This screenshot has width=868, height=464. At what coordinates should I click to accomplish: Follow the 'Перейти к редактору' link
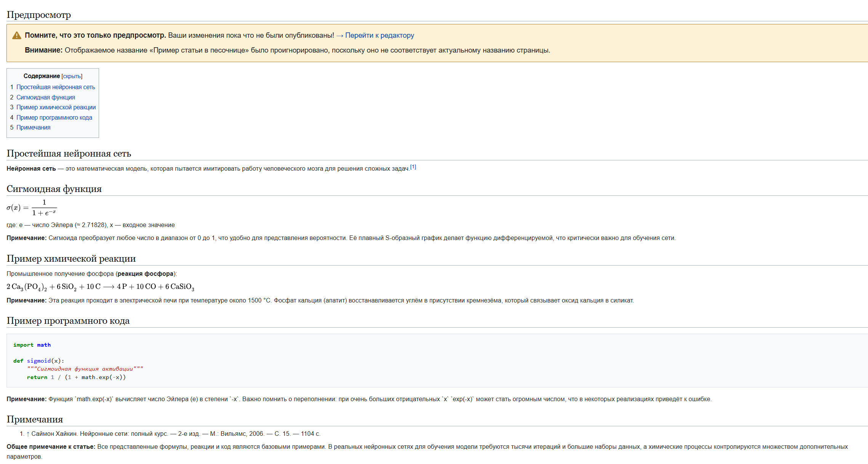point(379,35)
